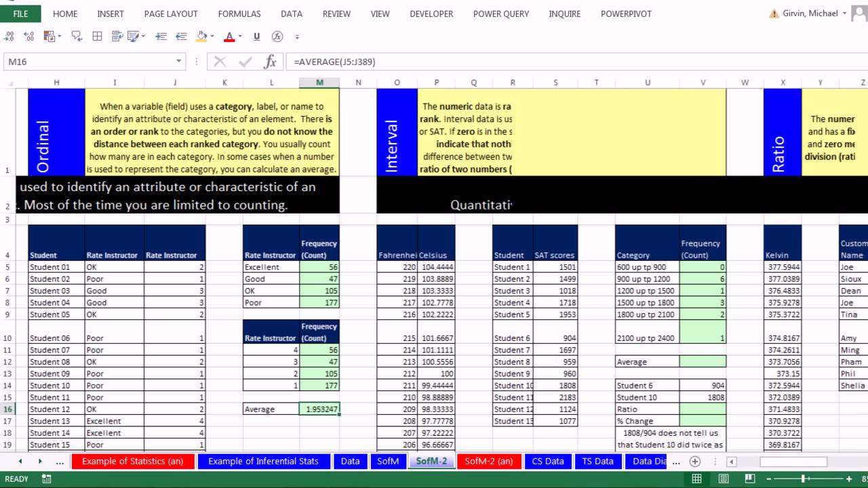This screenshot has height=488, width=868.
Task: Click the Insert Function fx button
Action: tap(271, 62)
